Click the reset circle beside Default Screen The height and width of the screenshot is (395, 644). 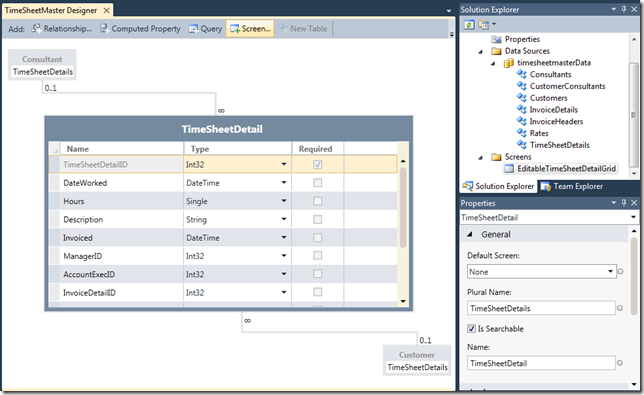(620, 271)
